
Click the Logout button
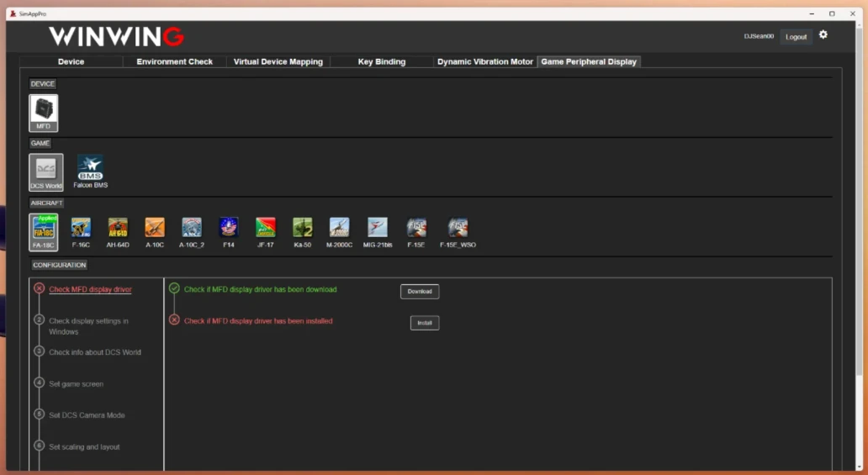(796, 37)
